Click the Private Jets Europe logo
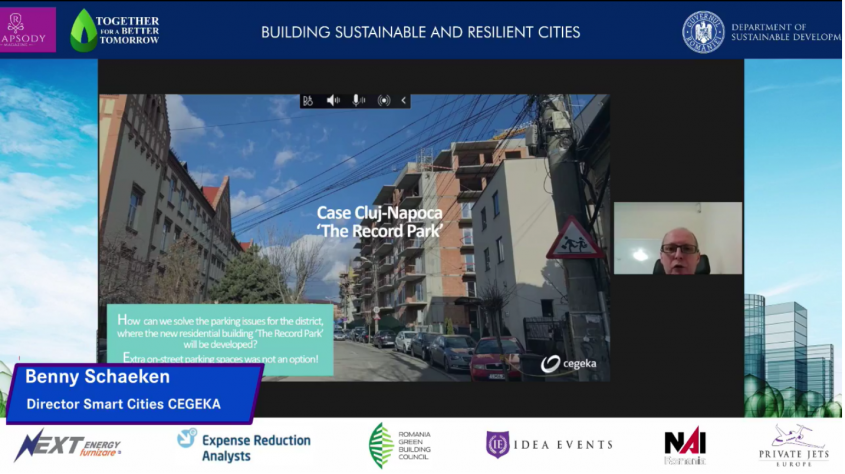Image resolution: width=845 pixels, height=474 pixels. (x=794, y=445)
